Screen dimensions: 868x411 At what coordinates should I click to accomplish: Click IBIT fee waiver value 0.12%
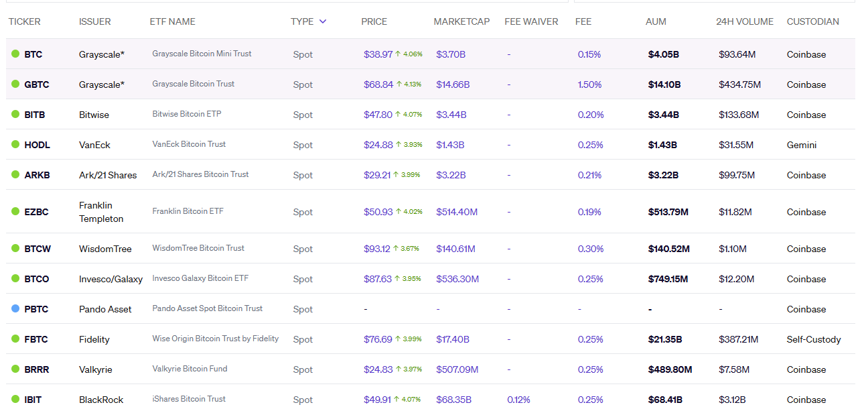click(x=518, y=400)
